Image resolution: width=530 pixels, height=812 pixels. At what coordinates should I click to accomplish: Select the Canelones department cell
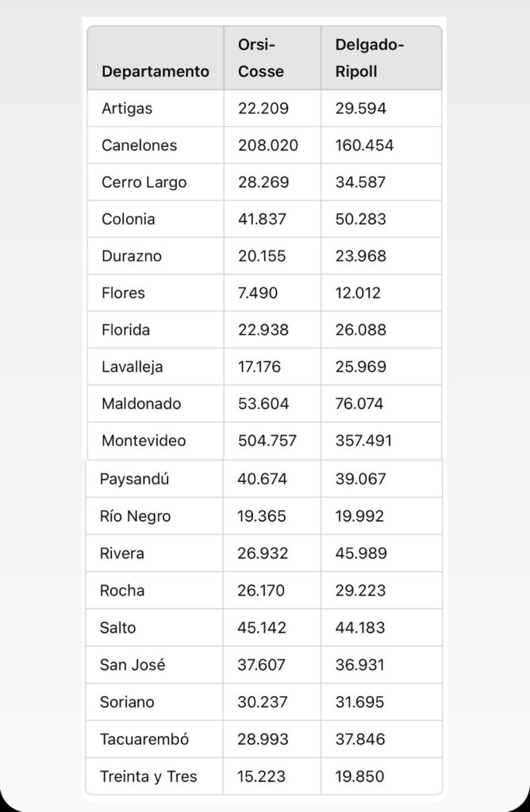tap(140, 145)
